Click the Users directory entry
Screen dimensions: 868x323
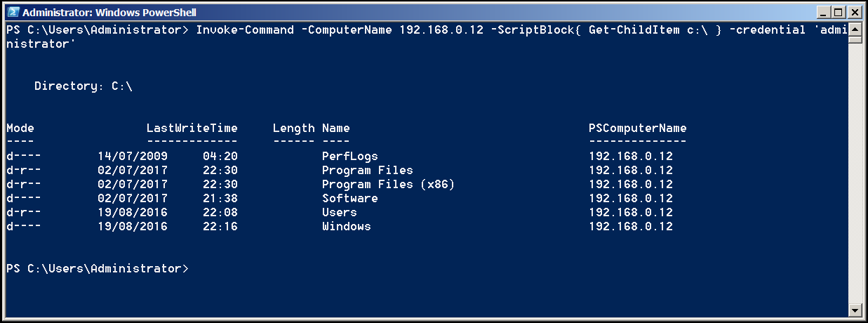pos(339,212)
